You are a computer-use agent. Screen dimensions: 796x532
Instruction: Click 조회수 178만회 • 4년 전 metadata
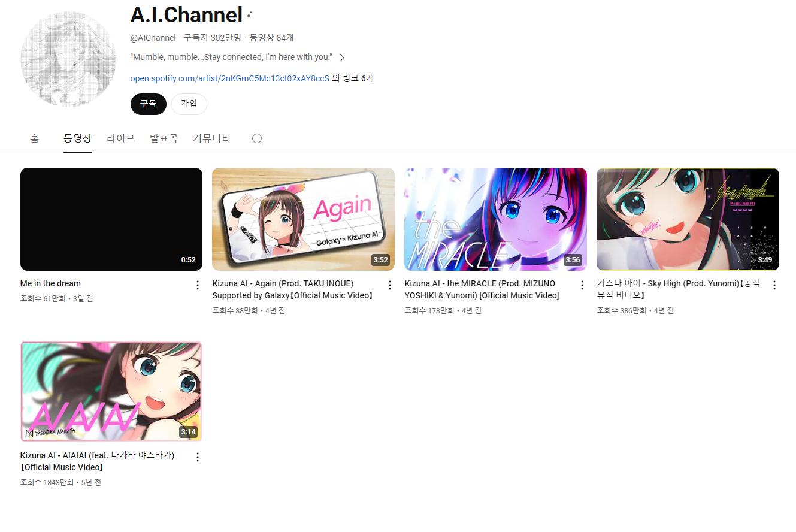coord(443,310)
